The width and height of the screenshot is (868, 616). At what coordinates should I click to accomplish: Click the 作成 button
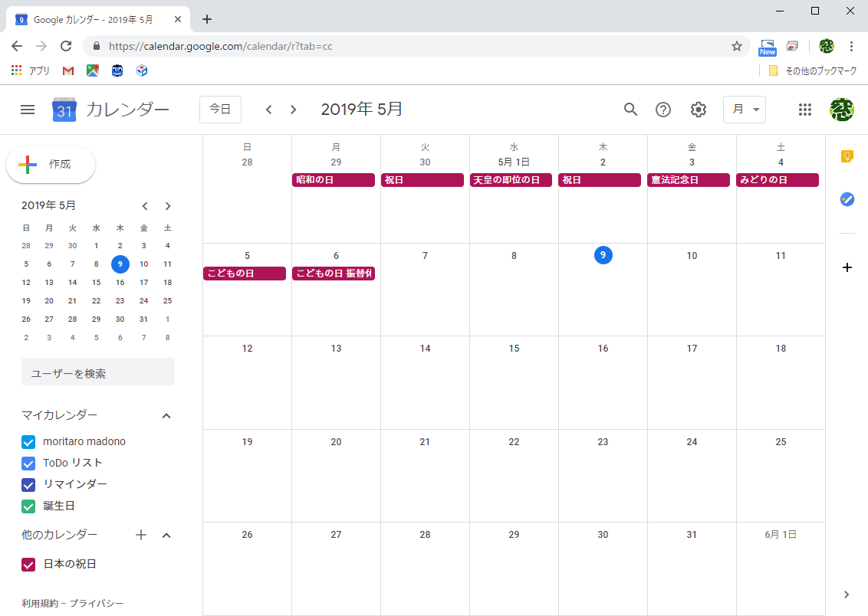click(x=51, y=164)
